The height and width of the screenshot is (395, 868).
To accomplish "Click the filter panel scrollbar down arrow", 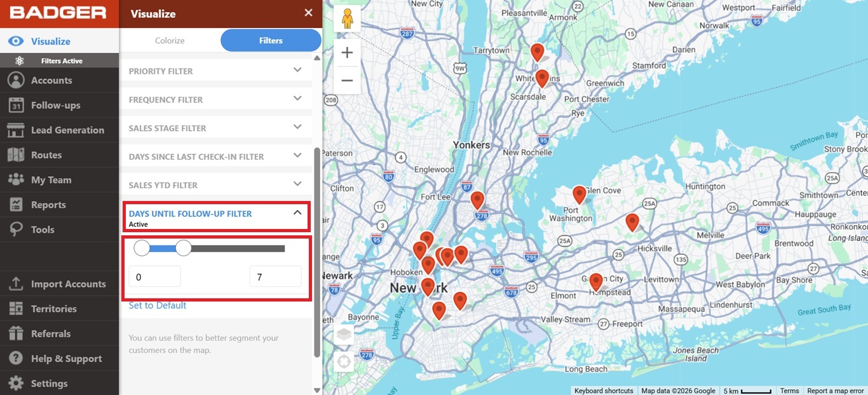I will coord(317,390).
